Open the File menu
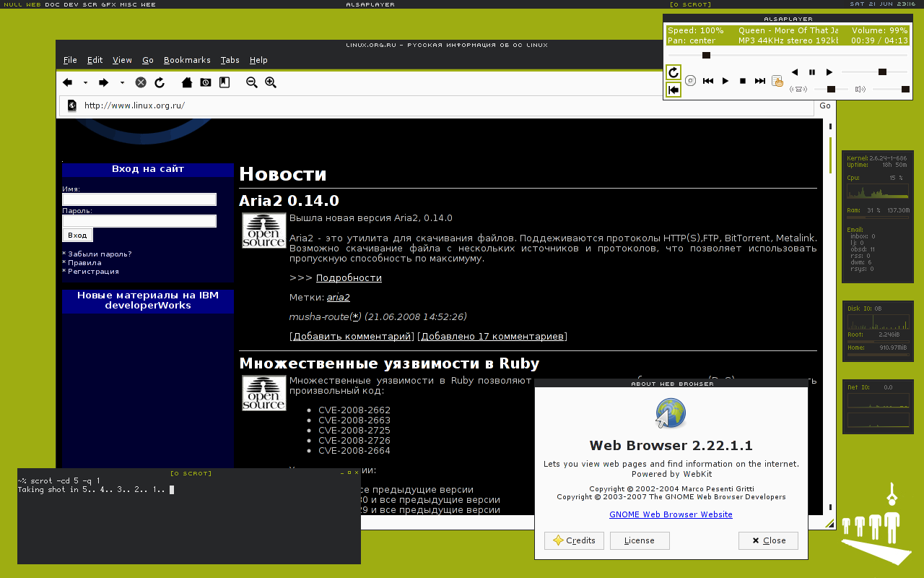Viewport: 924px width, 578px height. pyautogui.click(x=70, y=60)
